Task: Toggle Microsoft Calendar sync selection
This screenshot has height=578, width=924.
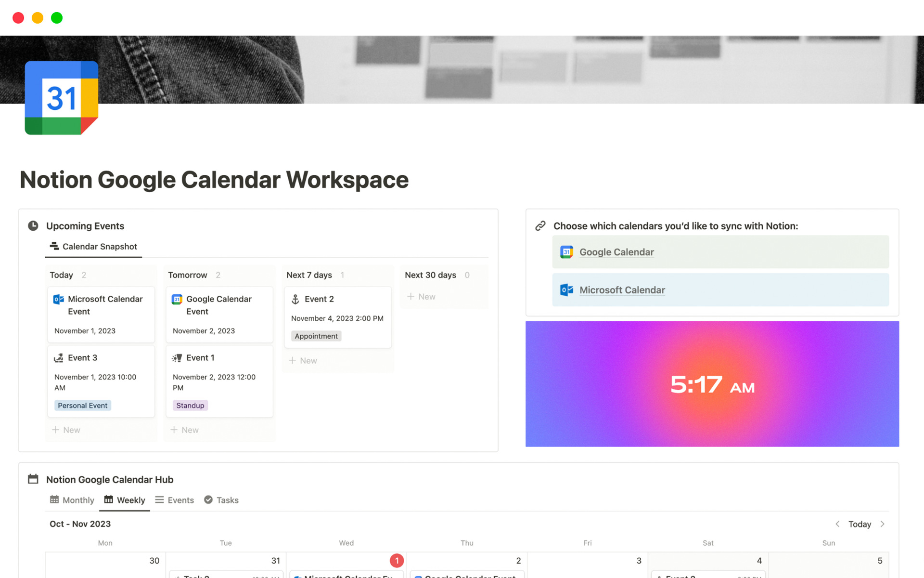Action: coord(720,289)
